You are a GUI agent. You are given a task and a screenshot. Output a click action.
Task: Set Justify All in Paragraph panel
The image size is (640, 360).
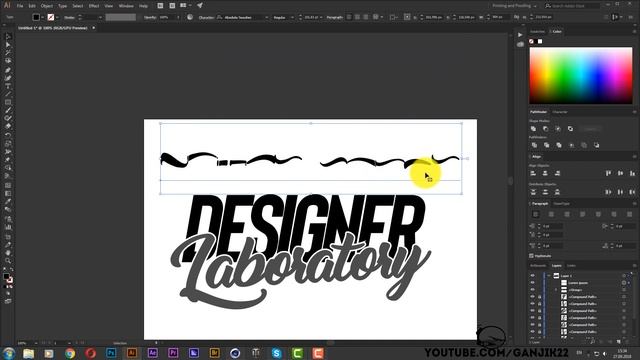tap(629, 214)
